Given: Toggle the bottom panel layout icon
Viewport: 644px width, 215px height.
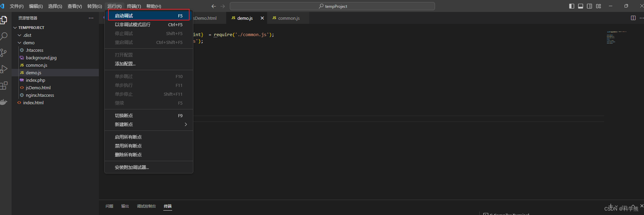Looking at the screenshot, I should (x=581, y=6).
